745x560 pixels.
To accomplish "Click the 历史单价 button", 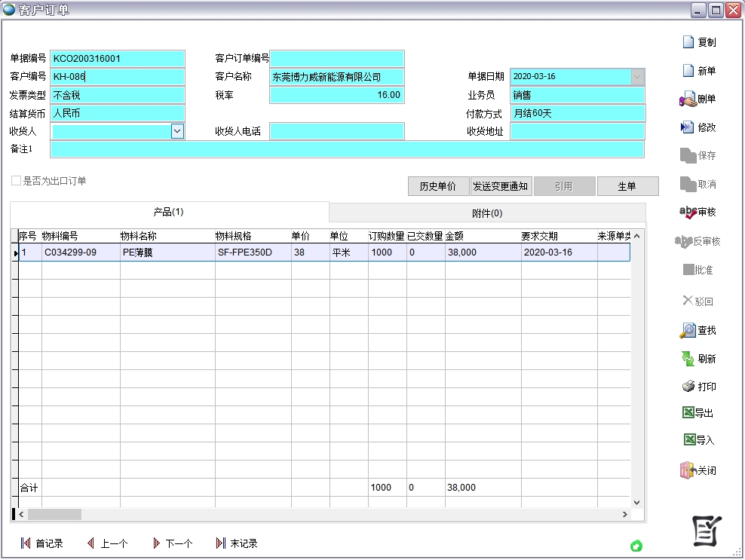I will (437, 186).
